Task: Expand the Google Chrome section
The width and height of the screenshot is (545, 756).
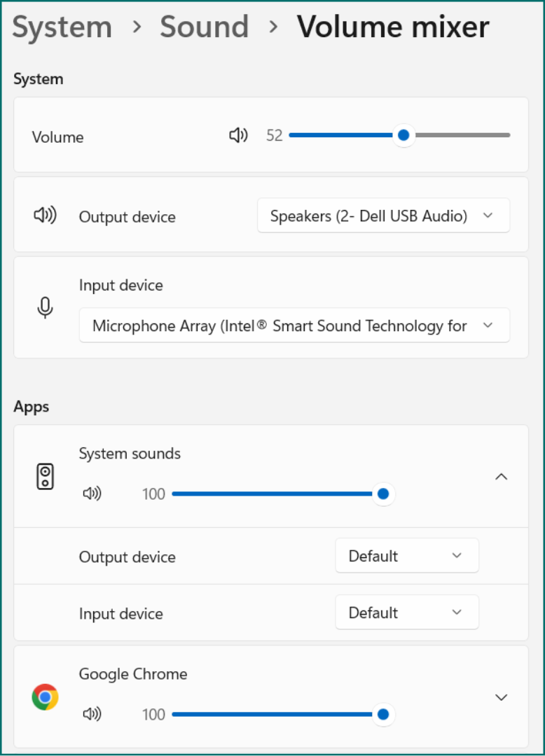Action: tap(501, 697)
